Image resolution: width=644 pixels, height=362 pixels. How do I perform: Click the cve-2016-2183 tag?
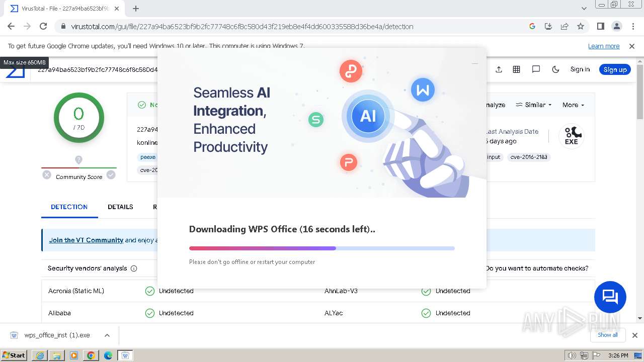click(528, 157)
